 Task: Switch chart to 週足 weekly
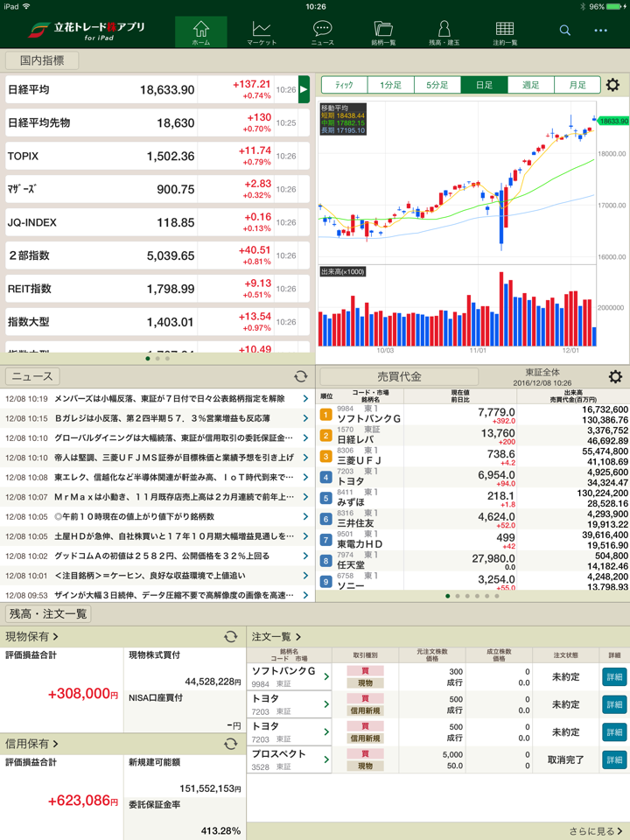(530, 85)
